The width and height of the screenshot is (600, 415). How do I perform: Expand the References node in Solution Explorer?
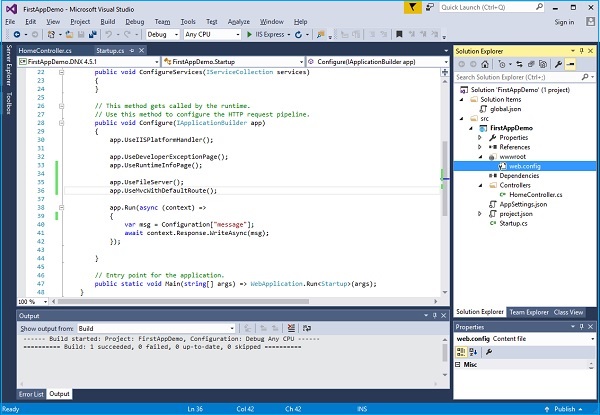click(x=478, y=147)
